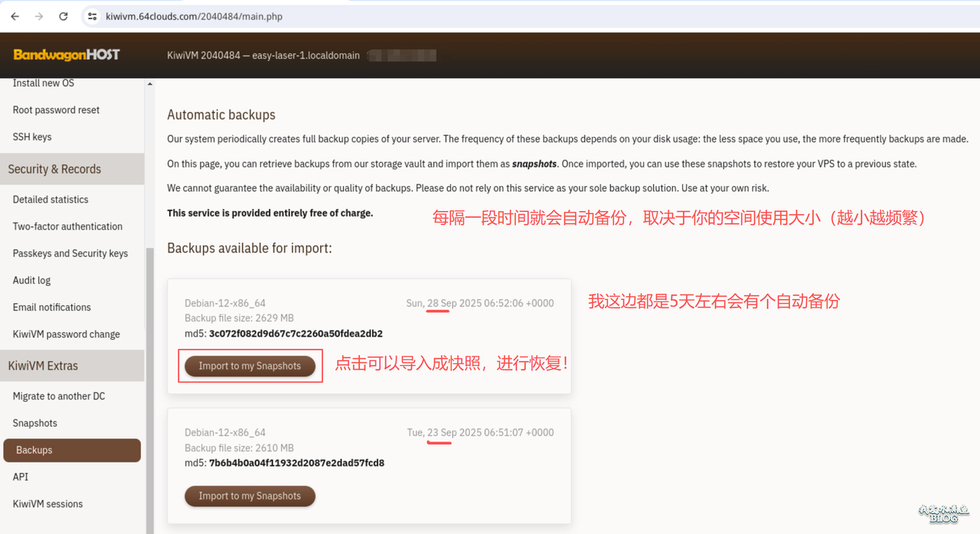Import the 23 Sep backup to snapshots
Screen dimensions: 980x534
pos(250,496)
